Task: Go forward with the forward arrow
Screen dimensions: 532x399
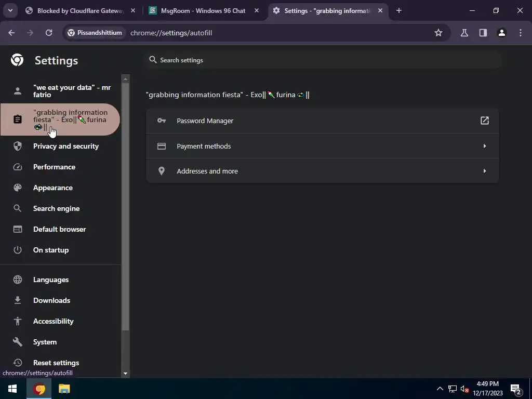Action: tap(30, 33)
